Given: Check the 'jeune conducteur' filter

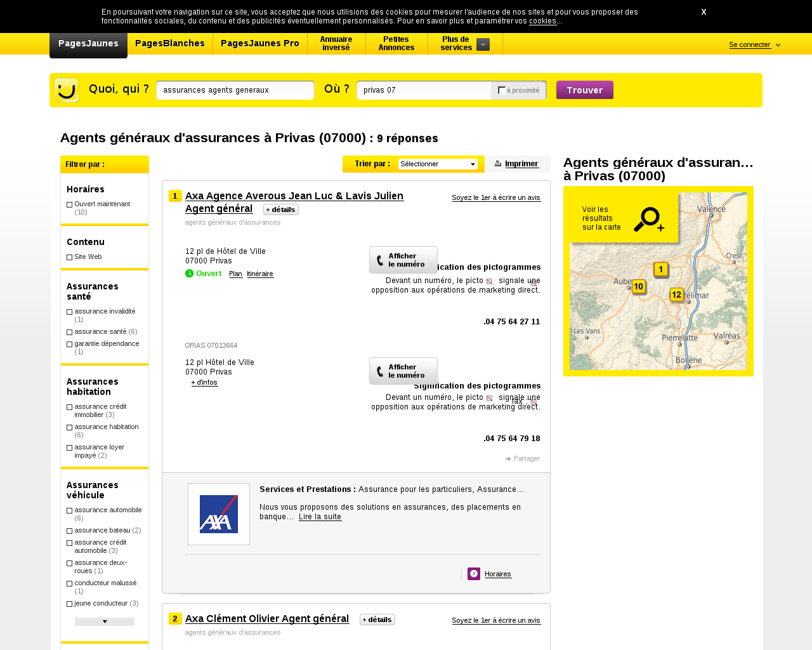Looking at the screenshot, I should click(70, 604).
